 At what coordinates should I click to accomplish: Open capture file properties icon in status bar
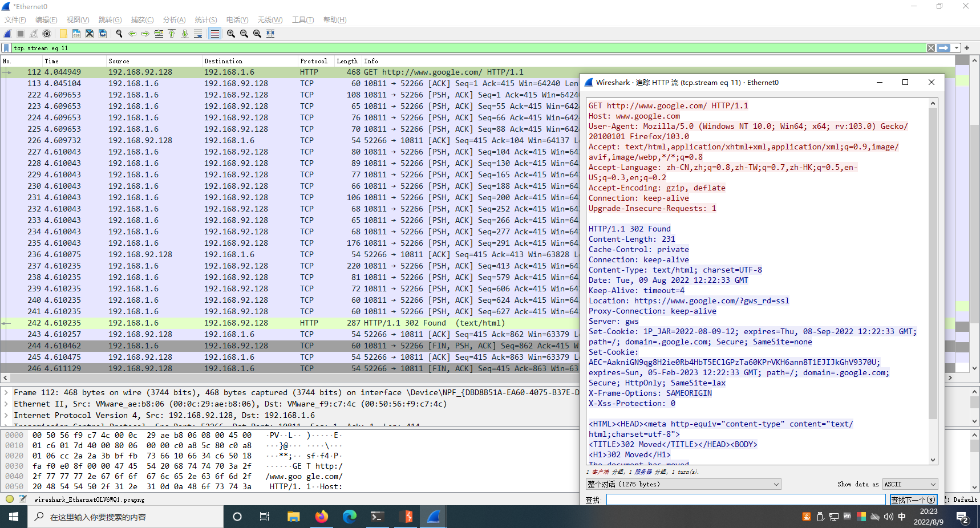pyautogui.click(x=23, y=499)
